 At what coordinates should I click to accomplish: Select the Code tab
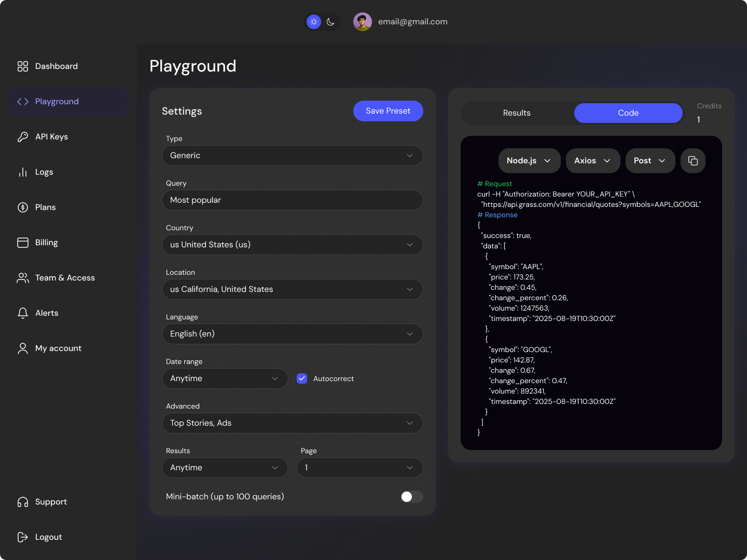pyautogui.click(x=628, y=113)
